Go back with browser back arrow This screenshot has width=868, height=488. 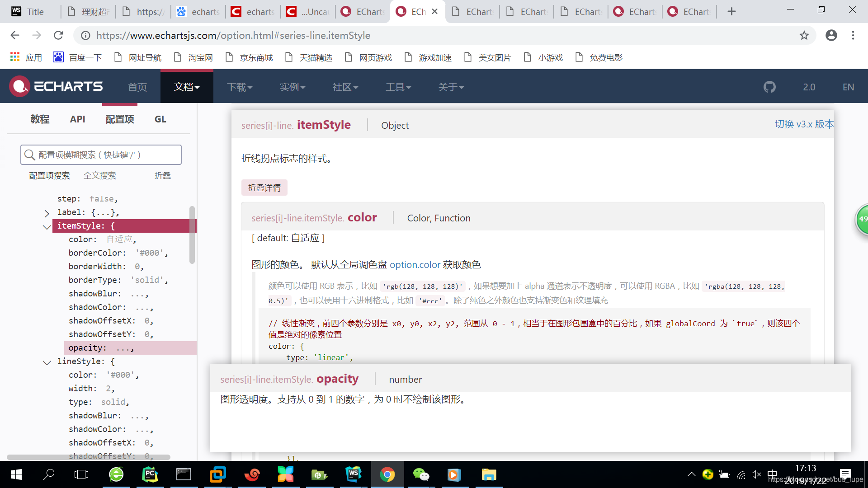pos(15,35)
